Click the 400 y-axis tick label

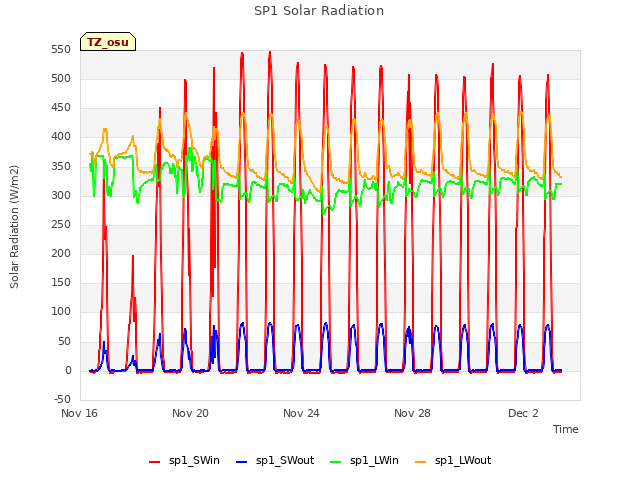pos(61,137)
